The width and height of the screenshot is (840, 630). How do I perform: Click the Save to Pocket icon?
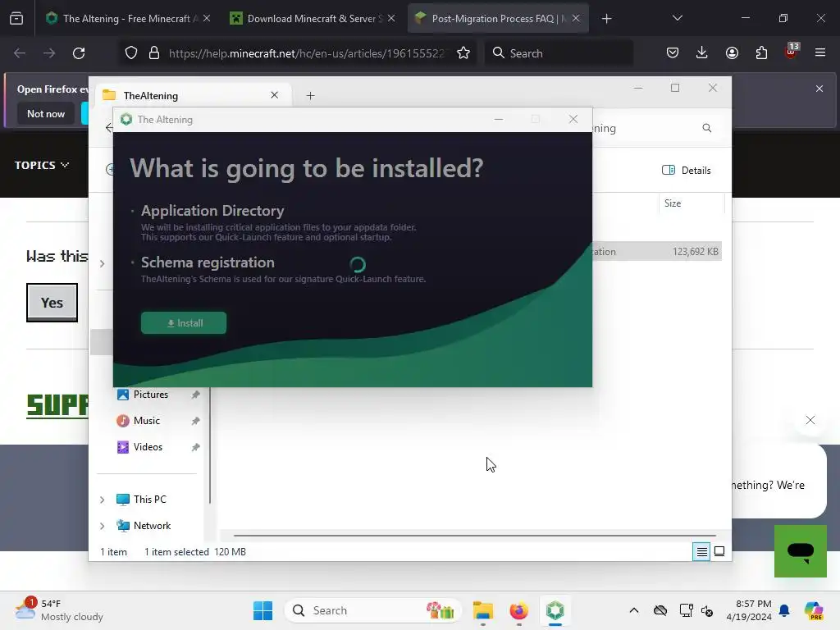click(673, 52)
